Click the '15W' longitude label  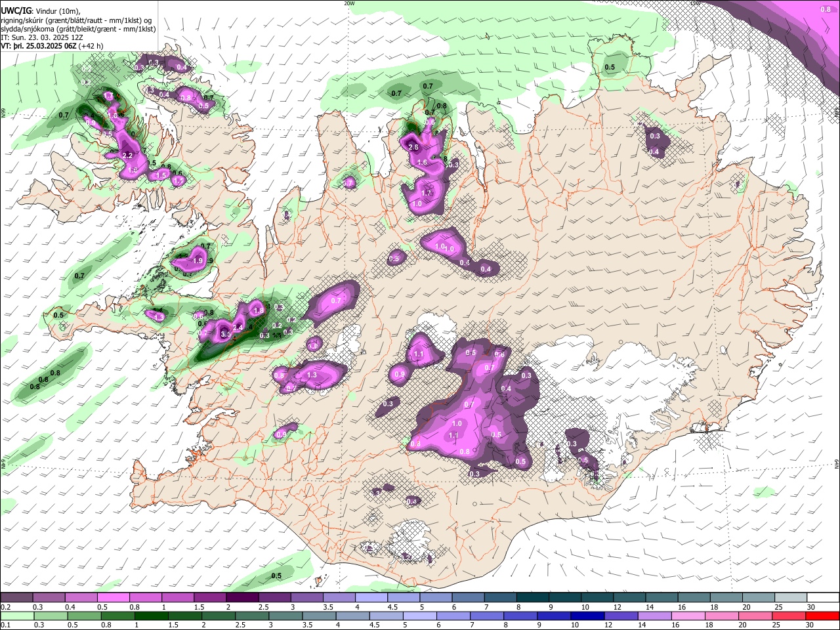pyautogui.click(x=695, y=3)
